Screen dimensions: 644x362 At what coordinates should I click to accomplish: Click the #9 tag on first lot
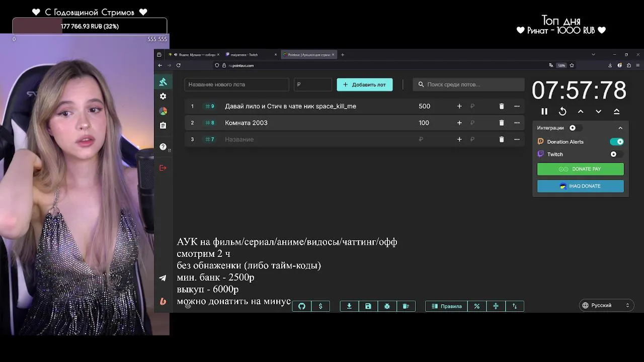pos(209,106)
